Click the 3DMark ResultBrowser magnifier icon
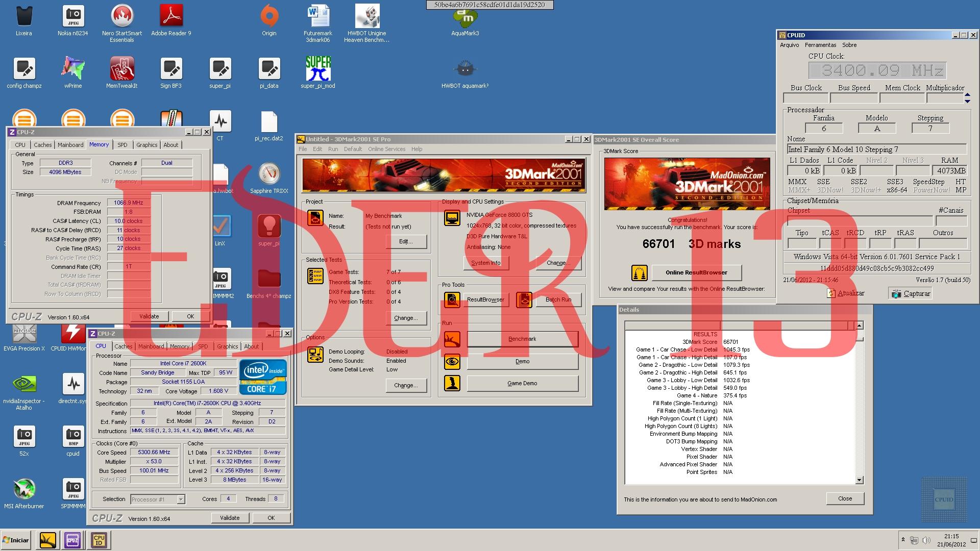The image size is (980, 551). [452, 299]
